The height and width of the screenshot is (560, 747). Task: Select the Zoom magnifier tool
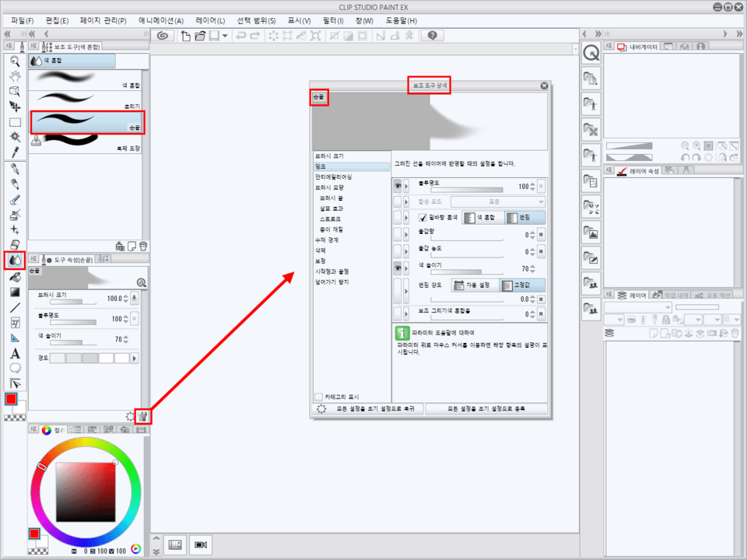coord(14,61)
